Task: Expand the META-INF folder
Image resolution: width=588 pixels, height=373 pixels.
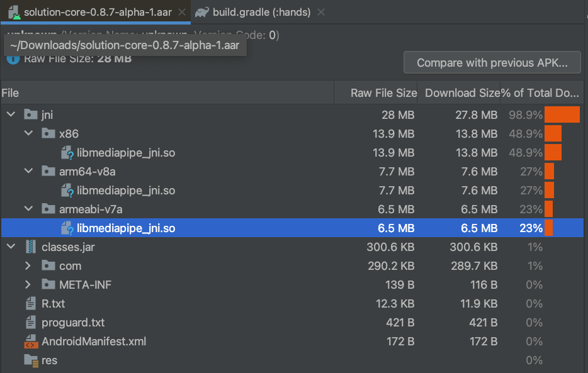Action: pos(27,284)
